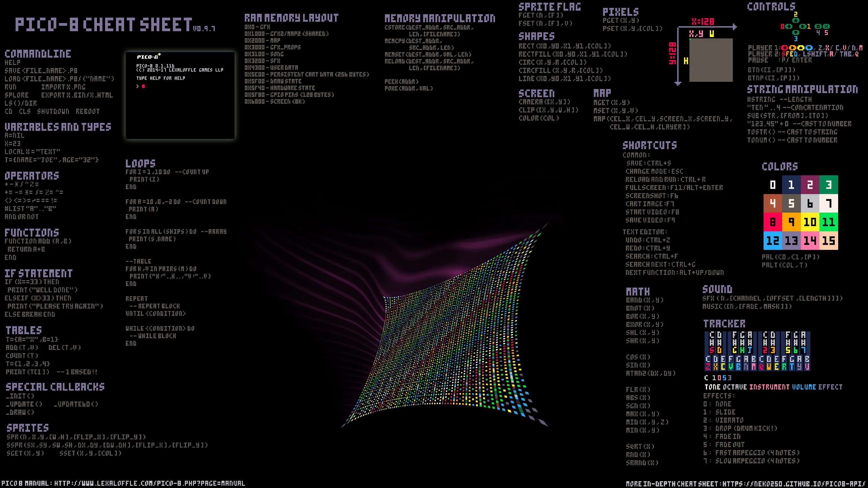
Task: Click the green d-pad up button icon
Action: [x=796, y=21]
